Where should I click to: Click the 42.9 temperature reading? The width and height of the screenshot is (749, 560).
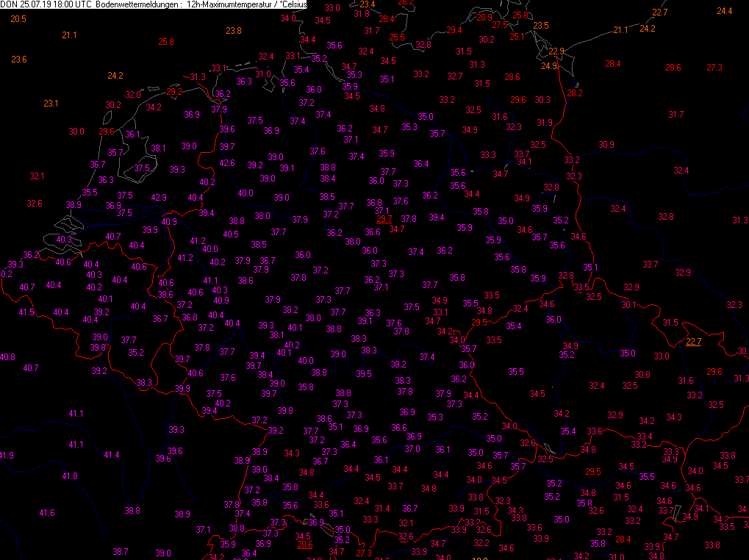tap(159, 198)
